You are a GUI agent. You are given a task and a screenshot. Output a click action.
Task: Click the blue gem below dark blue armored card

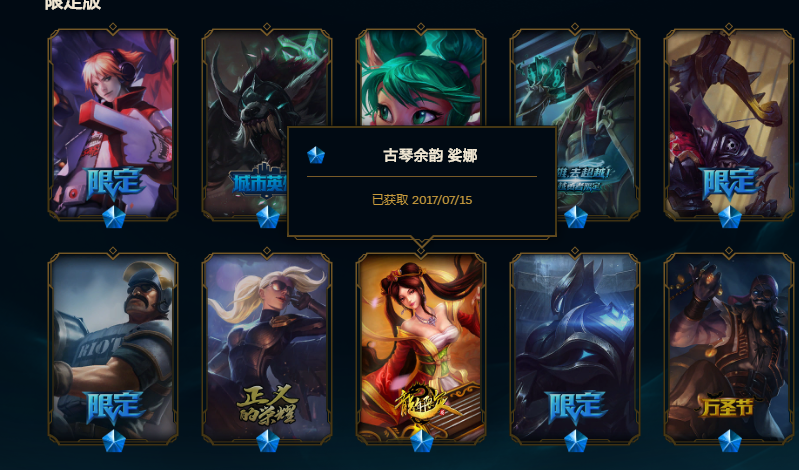pyautogui.click(x=576, y=441)
